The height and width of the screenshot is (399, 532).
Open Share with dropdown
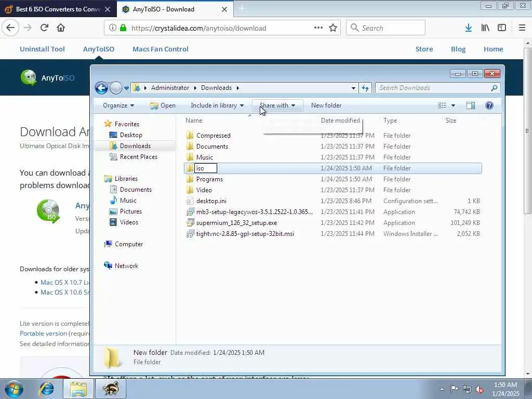tap(277, 105)
